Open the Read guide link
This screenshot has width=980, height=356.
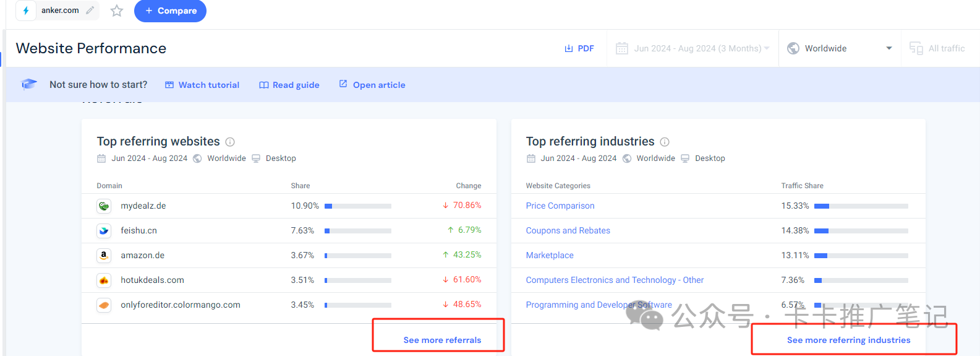(x=289, y=85)
